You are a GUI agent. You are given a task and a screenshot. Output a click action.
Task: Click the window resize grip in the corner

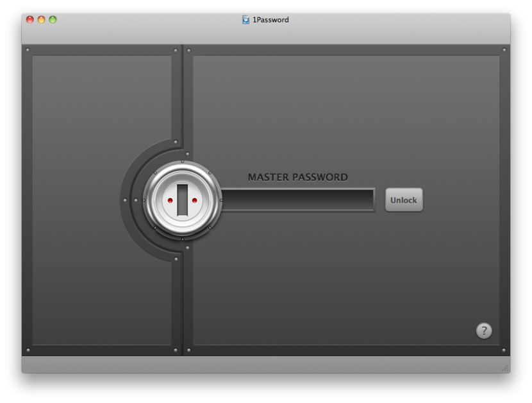(505, 368)
